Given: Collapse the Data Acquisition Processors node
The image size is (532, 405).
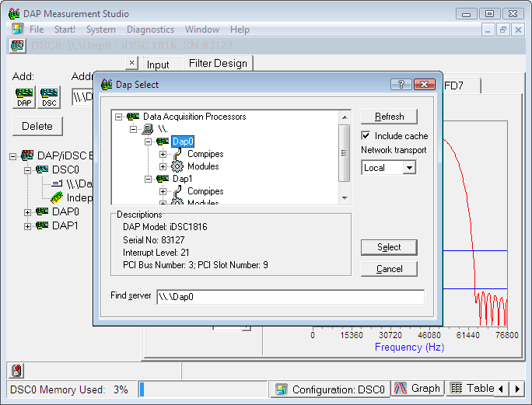Looking at the screenshot, I should coord(118,117).
